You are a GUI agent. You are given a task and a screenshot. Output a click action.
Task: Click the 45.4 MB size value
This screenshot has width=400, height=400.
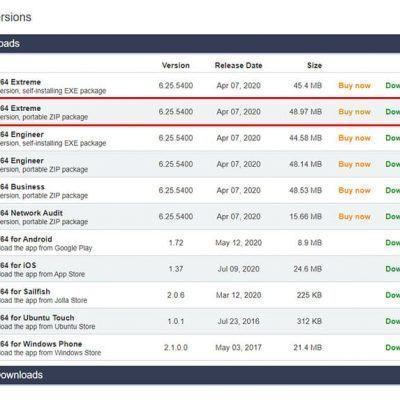coord(307,86)
